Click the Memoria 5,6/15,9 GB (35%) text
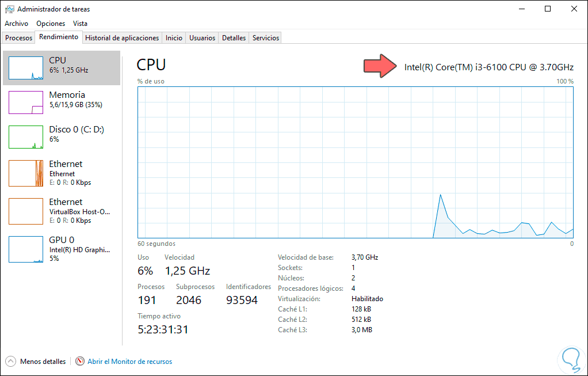 click(x=76, y=105)
